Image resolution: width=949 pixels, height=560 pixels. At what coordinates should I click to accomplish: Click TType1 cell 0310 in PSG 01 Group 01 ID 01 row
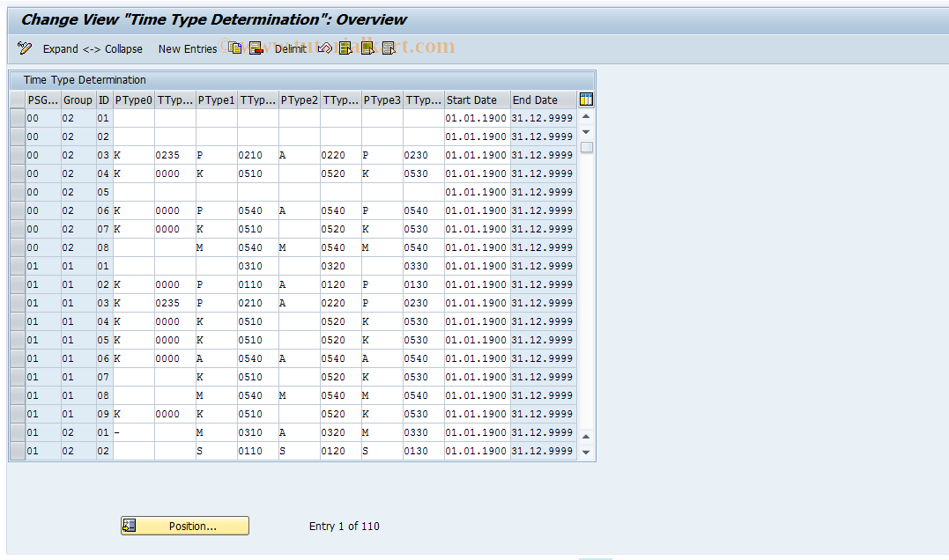(x=258, y=267)
